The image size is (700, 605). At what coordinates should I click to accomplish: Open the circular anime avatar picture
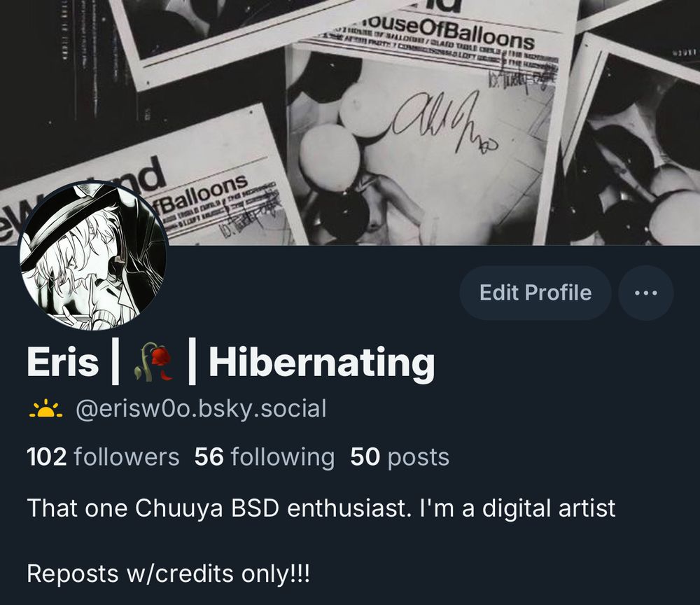[x=93, y=256]
